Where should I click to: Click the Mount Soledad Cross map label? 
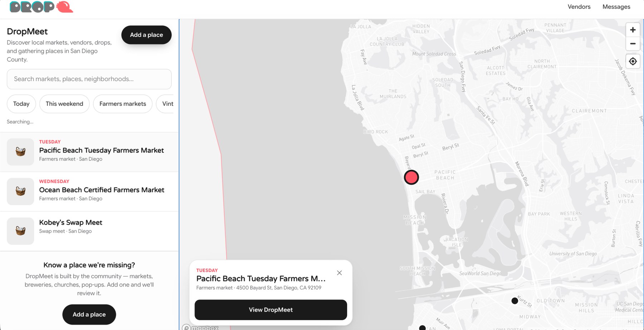tap(434, 54)
